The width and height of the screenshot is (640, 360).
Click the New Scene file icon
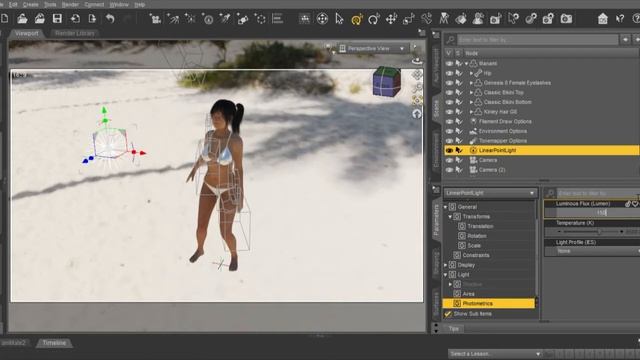[5, 18]
